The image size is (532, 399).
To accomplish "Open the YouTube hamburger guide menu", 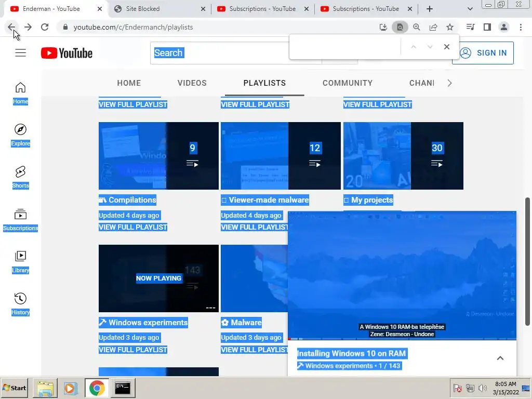I will [20, 53].
